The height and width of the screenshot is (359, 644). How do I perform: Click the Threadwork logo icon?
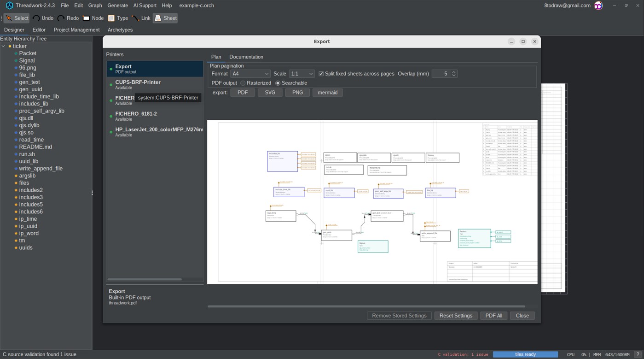(9, 6)
